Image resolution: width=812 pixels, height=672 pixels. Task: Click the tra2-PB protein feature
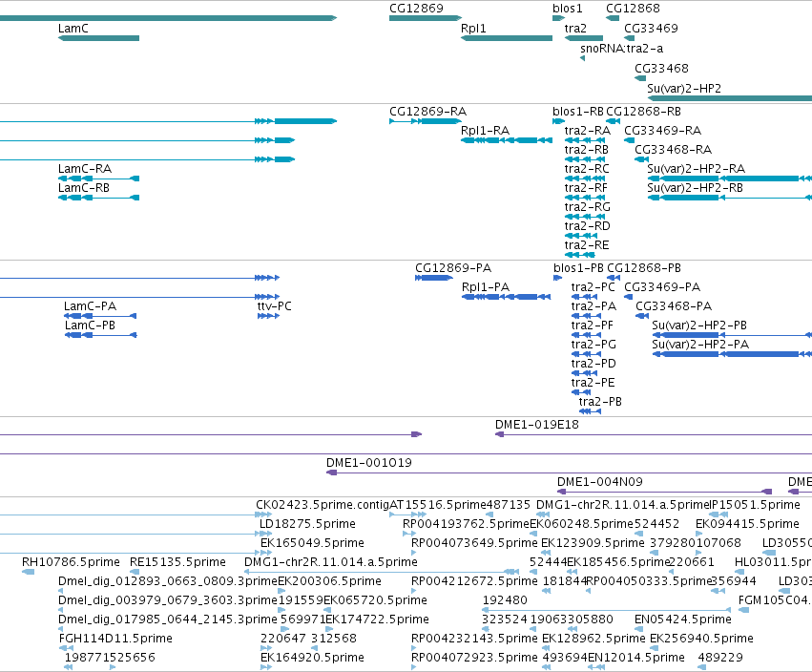point(590,411)
